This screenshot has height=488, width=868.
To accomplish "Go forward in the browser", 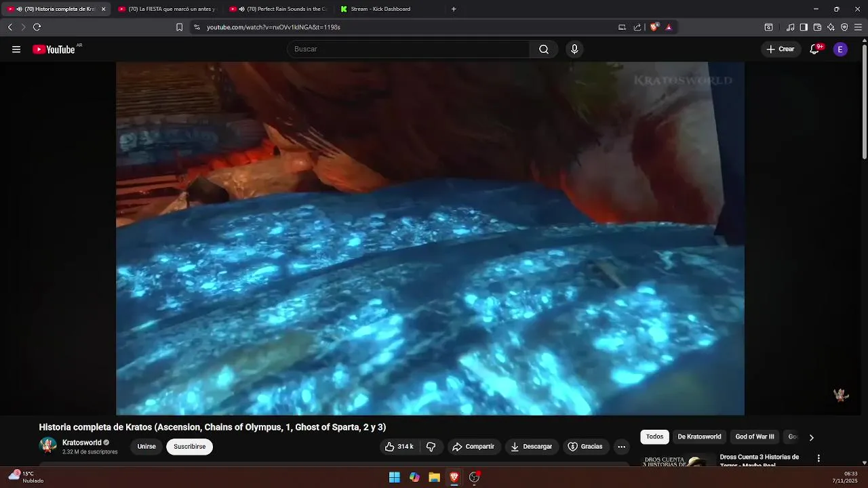I will tap(23, 27).
